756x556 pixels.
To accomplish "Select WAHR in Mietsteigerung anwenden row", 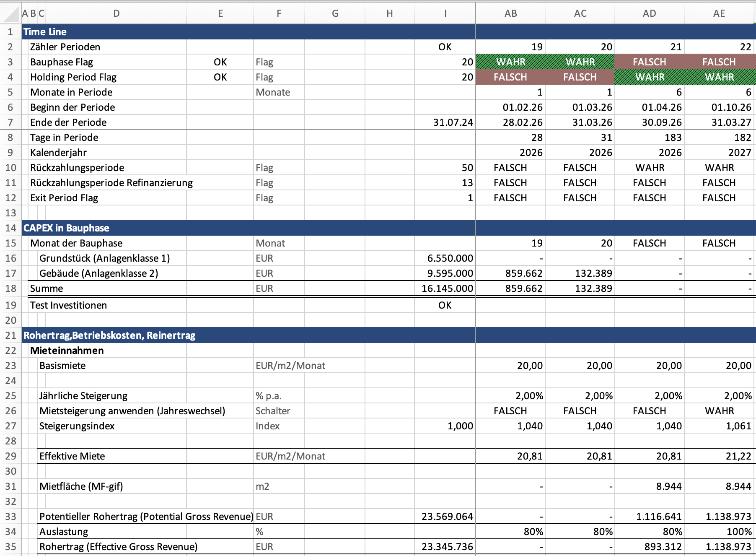I will tap(719, 411).
